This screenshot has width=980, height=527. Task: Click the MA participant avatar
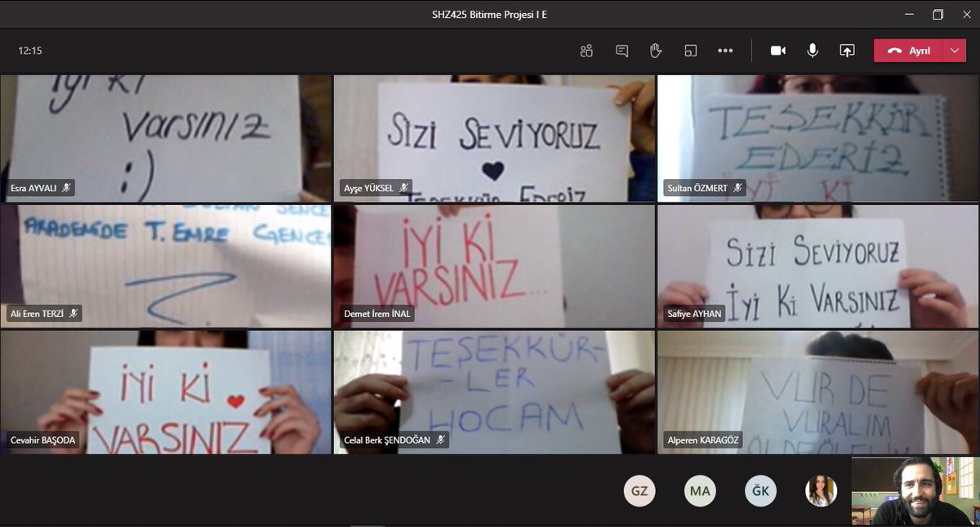click(x=700, y=491)
